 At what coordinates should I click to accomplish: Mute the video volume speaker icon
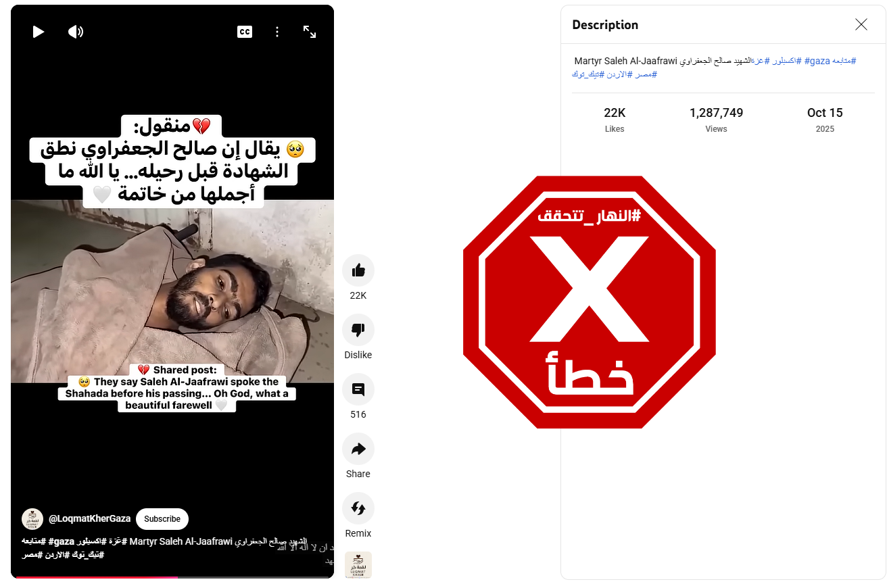tap(76, 32)
